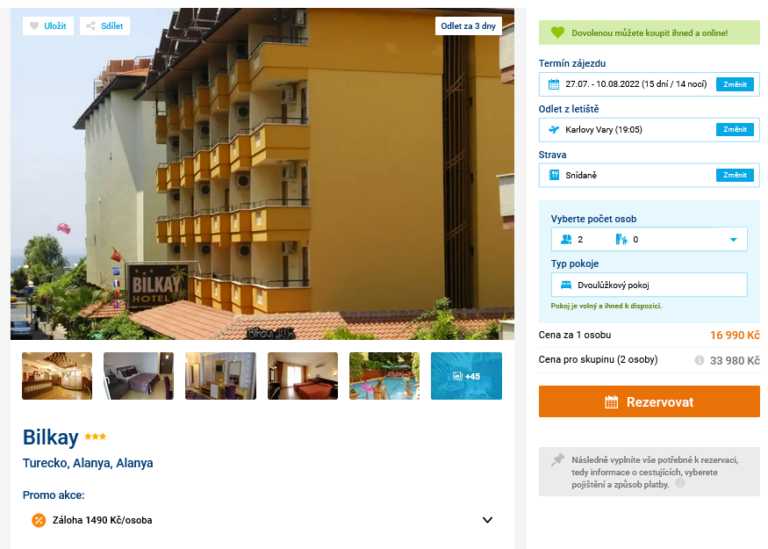Viewport: 768px width, 549px height.
Task: Click the share icon beside Sdílet
Action: (91, 26)
